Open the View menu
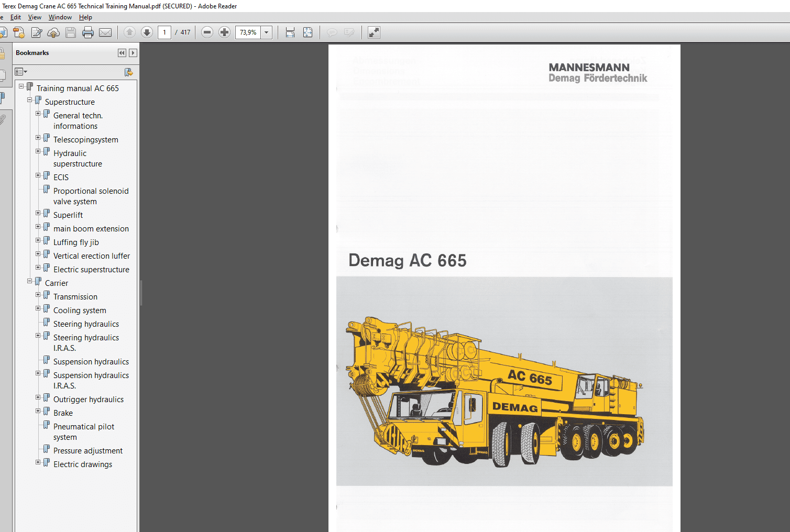 (x=35, y=17)
